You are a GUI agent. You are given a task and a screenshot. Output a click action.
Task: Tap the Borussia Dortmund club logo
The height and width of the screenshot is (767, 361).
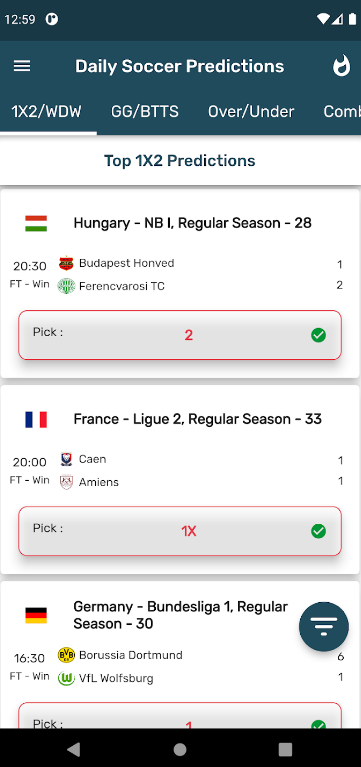[66, 655]
